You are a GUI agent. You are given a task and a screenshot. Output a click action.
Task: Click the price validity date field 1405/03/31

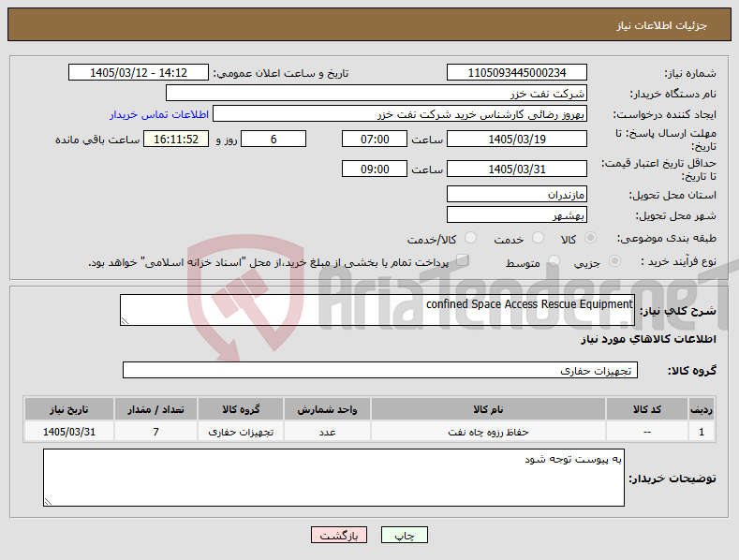click(x=516, y=169)
